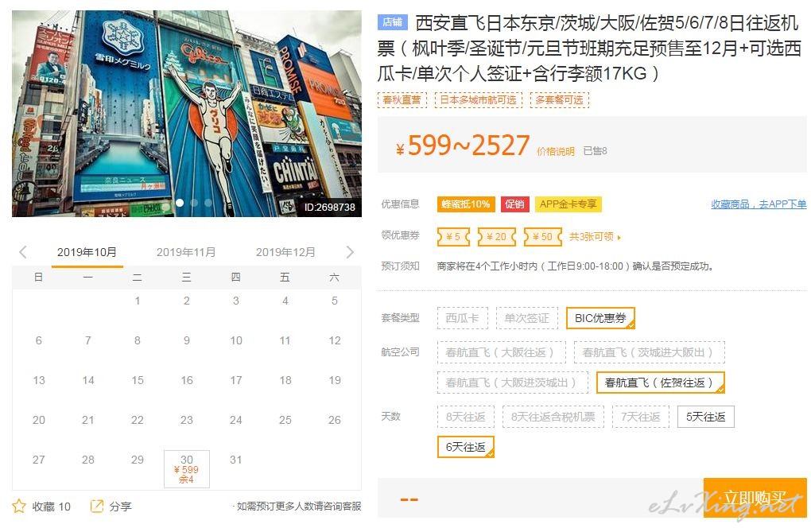Screen dimensions: 811x532
Task: Claim the ¥50 coupon
Action: 542,236
